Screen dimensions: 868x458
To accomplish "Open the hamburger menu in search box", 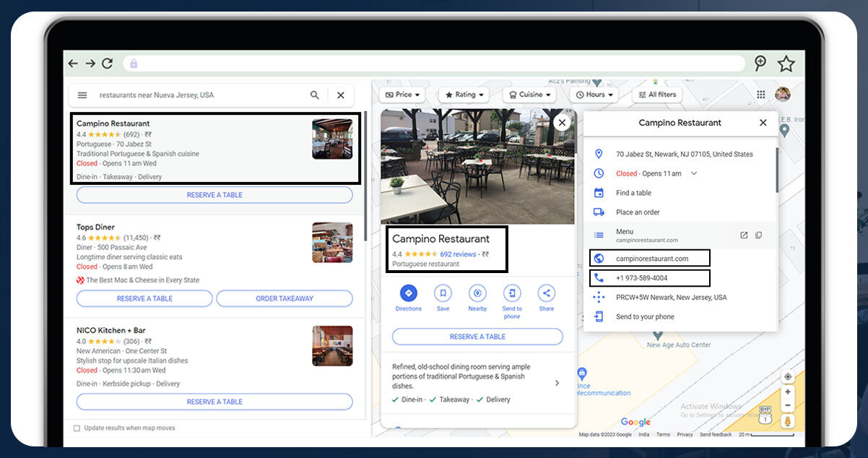I will (82, 95).
